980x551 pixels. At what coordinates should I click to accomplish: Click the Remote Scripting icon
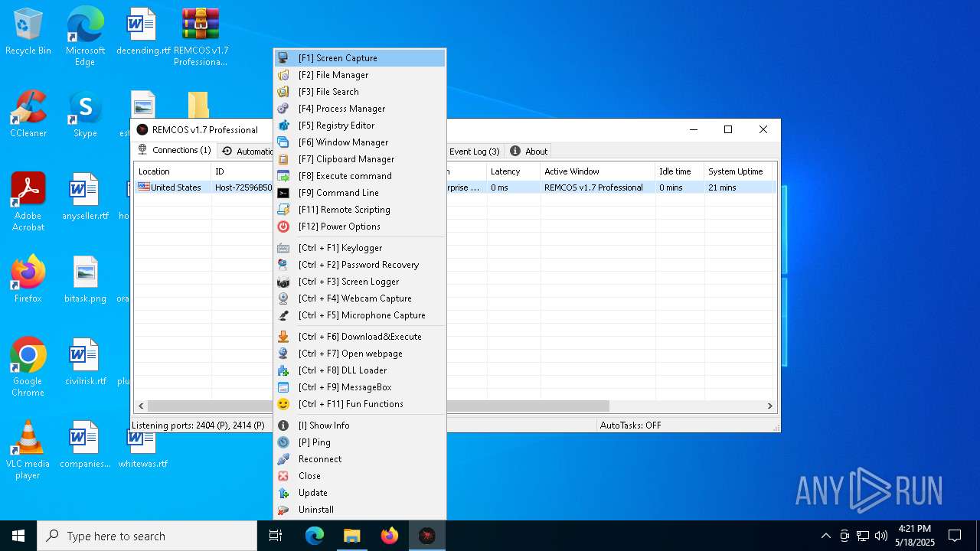point(283,210)
